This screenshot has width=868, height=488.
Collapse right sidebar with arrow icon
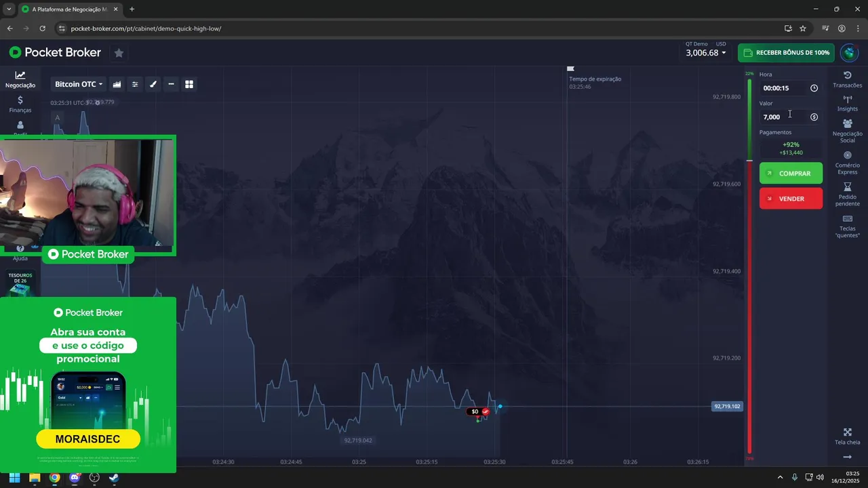[848, 457]
